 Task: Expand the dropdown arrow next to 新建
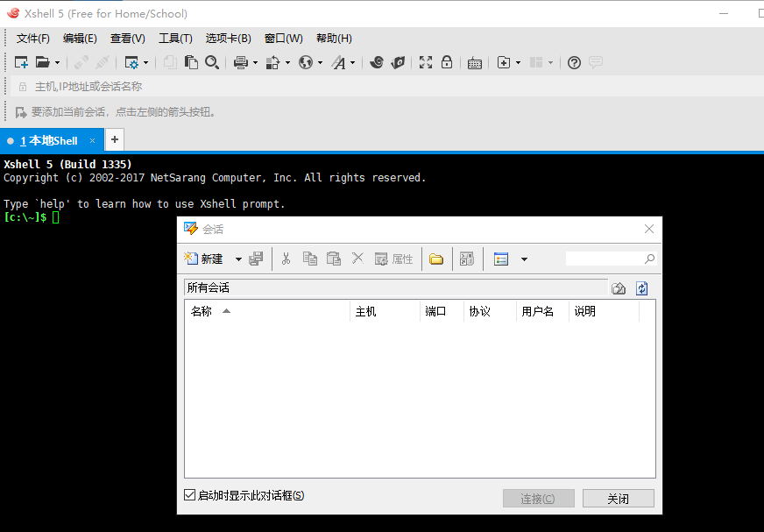238,259
